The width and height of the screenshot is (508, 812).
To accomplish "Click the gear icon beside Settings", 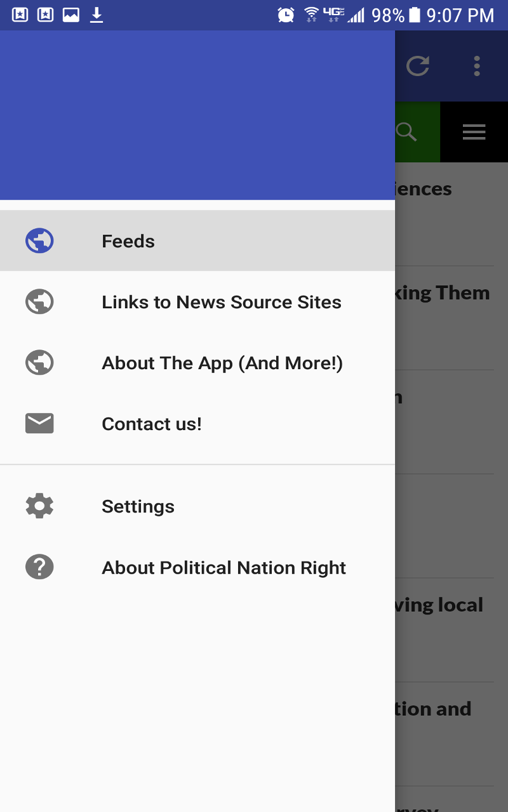I will (39, 506).
